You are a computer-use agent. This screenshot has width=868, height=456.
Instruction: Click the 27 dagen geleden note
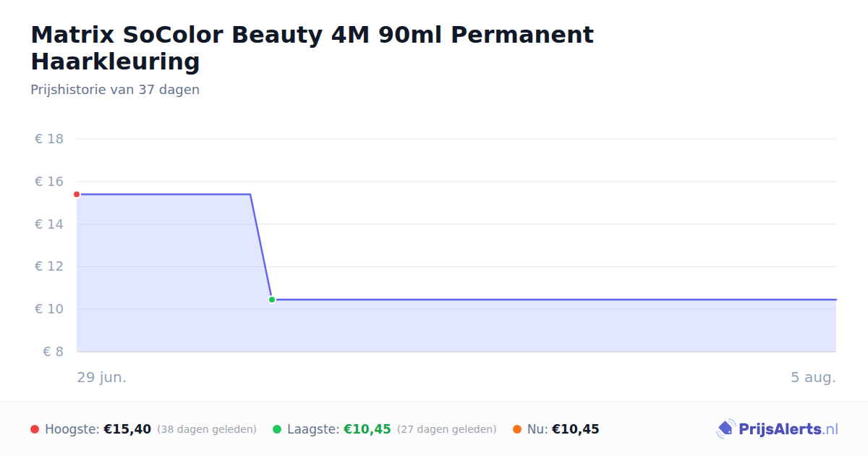click(447, 429)
